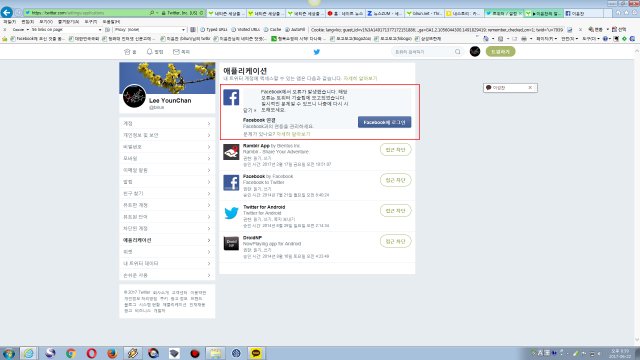Screen dimensions: 640x360
Task: Launch Opera from the taskbar
Action: click(x=91, y=353)
